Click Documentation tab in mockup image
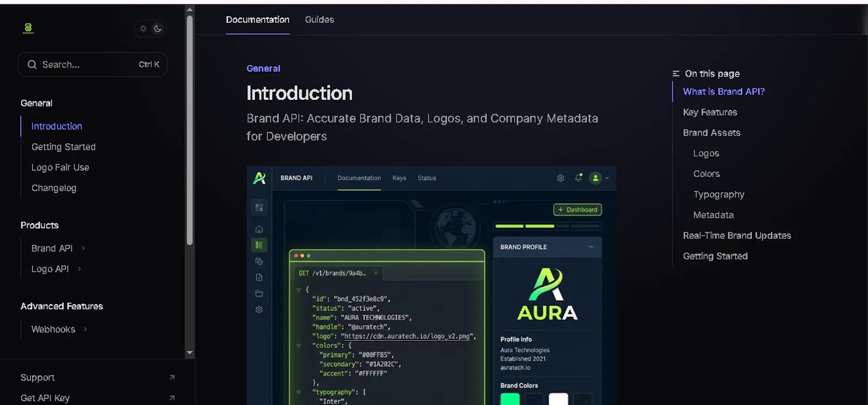The width and height of the screenshot is (868, 405). point(359,178)
